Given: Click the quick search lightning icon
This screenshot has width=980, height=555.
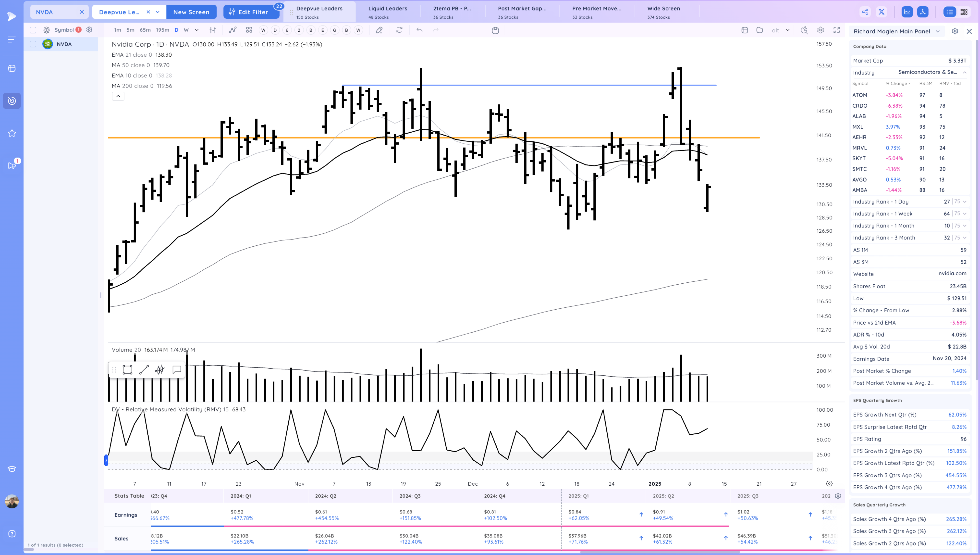Looking at the screenshot, I should tap(804, 30).
